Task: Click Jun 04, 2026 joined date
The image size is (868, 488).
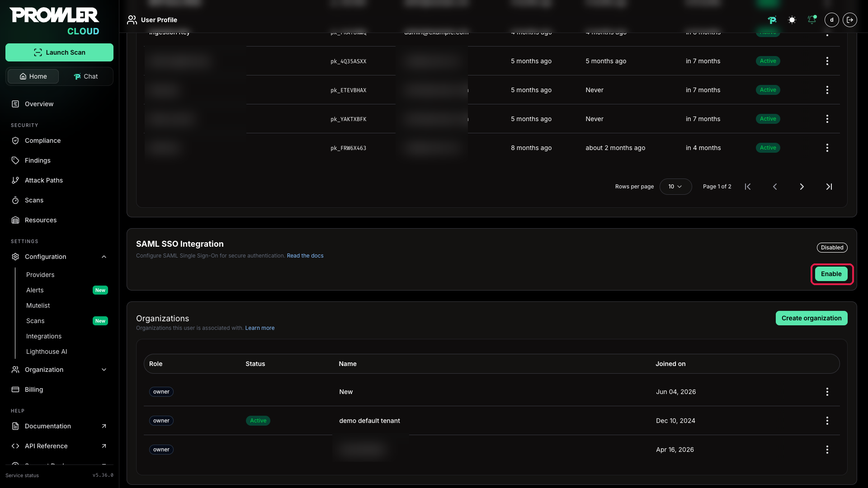Action: coord(676,392)
